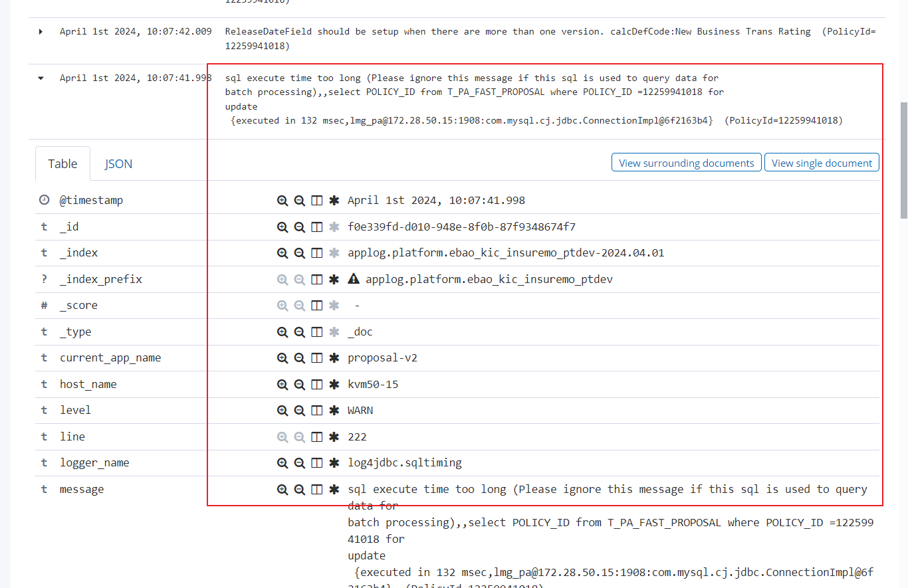The image size is (908, 588).
Task: Filter for the line value 222
Action: (283, 437)
